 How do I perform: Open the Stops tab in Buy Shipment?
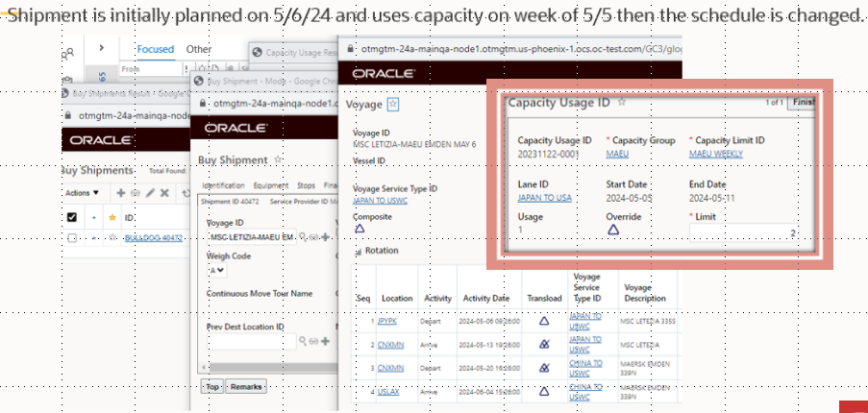tap(306, 185)
